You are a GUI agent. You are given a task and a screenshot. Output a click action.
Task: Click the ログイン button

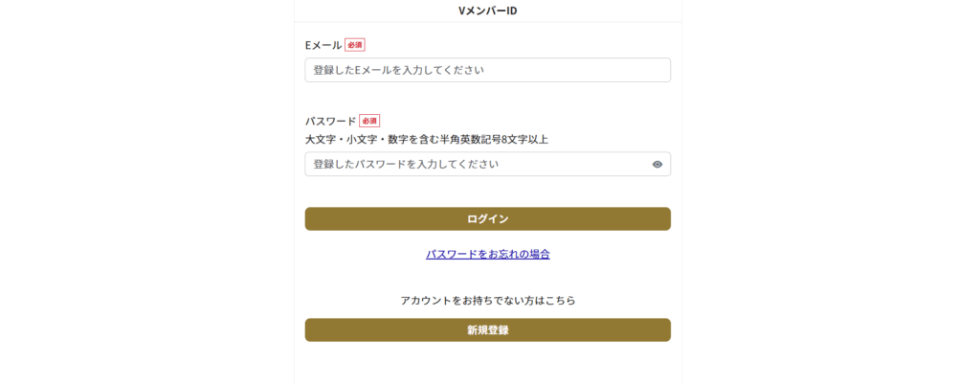click(487, 218)
